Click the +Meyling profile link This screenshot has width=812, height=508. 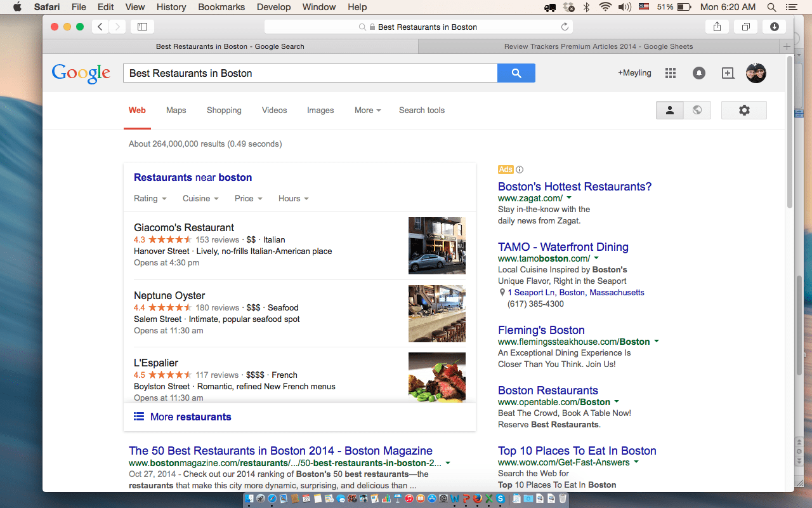click(x=634, y=73)
